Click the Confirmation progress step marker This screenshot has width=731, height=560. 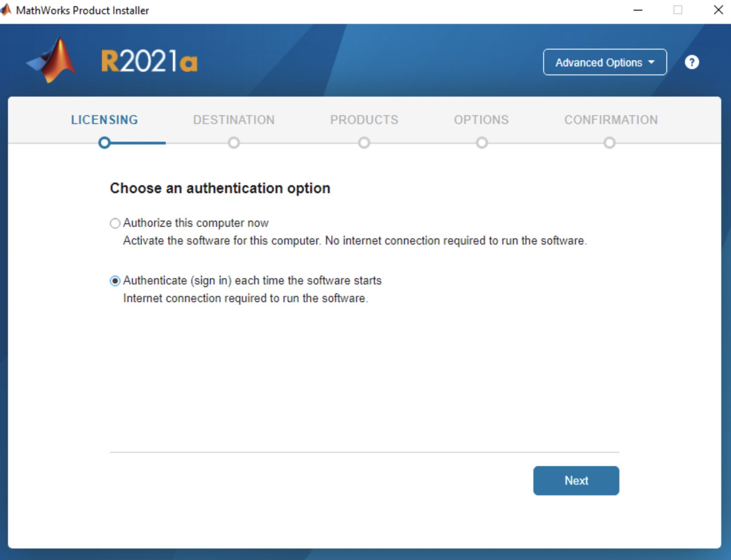610,143
